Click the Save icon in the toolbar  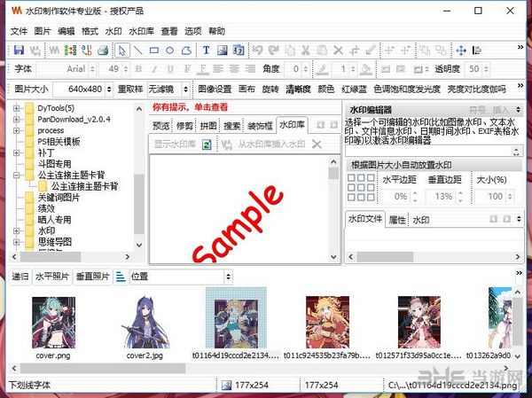coord(17,50)
